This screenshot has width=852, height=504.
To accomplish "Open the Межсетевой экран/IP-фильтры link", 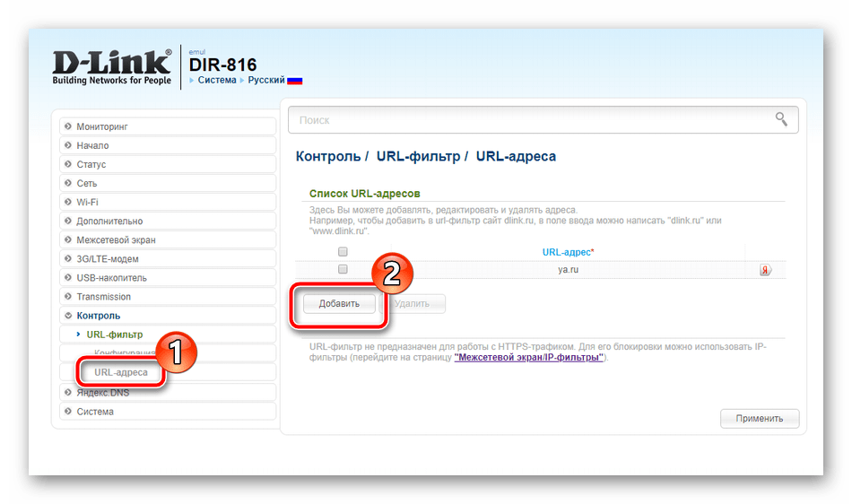I will (x=529, y=357).
